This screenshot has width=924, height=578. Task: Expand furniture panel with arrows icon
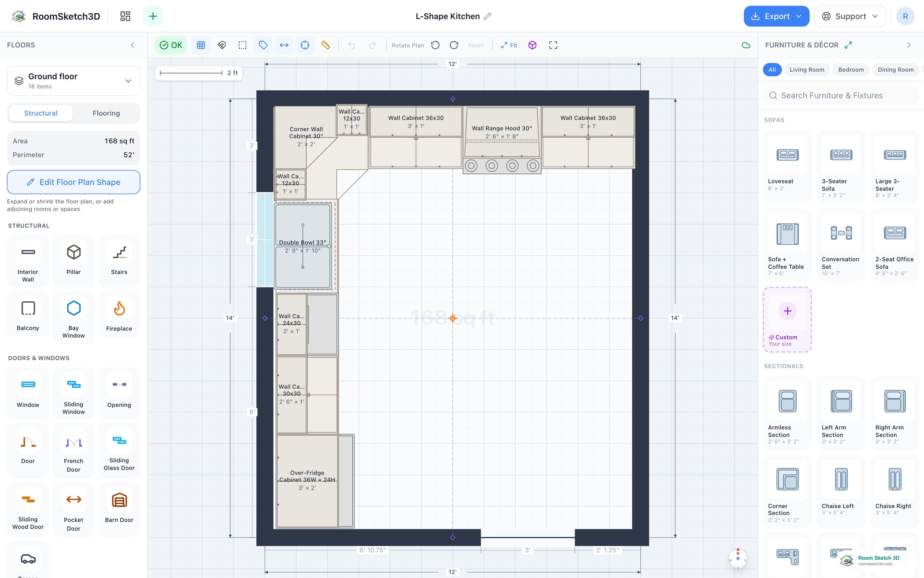[848, 45]
